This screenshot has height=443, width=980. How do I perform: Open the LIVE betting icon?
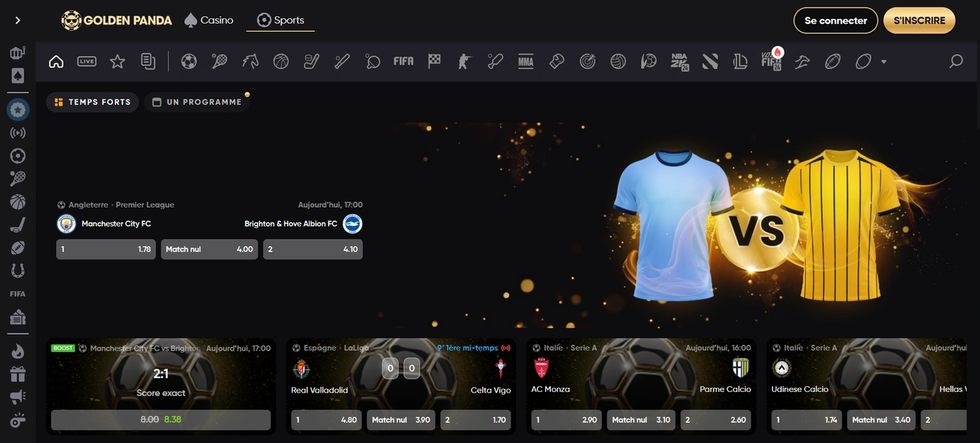[x=87, y=62]
